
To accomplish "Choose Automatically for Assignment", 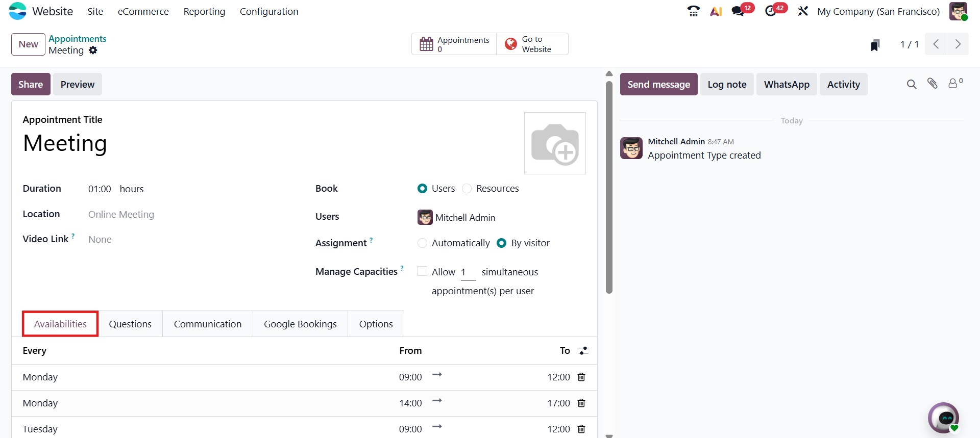I will pyautogui.click(x=422, y=243).
